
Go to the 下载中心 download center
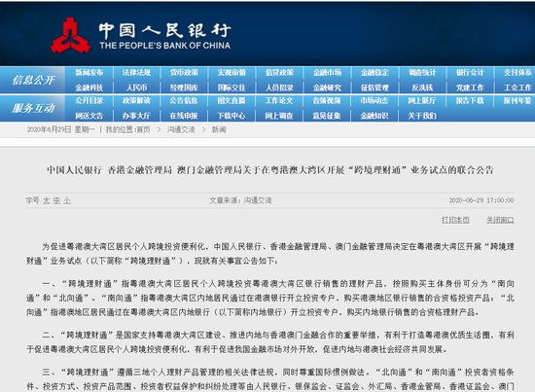pos(232,116)
